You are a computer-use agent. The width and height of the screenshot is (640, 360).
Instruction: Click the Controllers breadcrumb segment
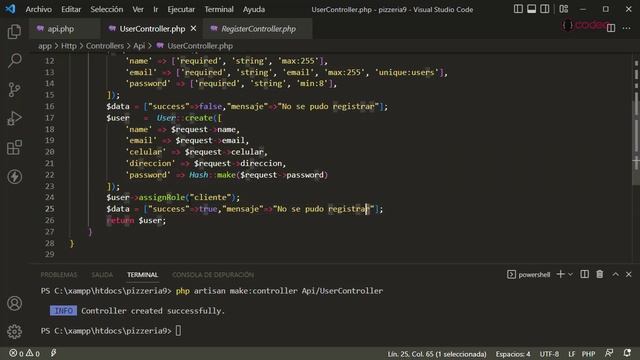tap(104, 46)
